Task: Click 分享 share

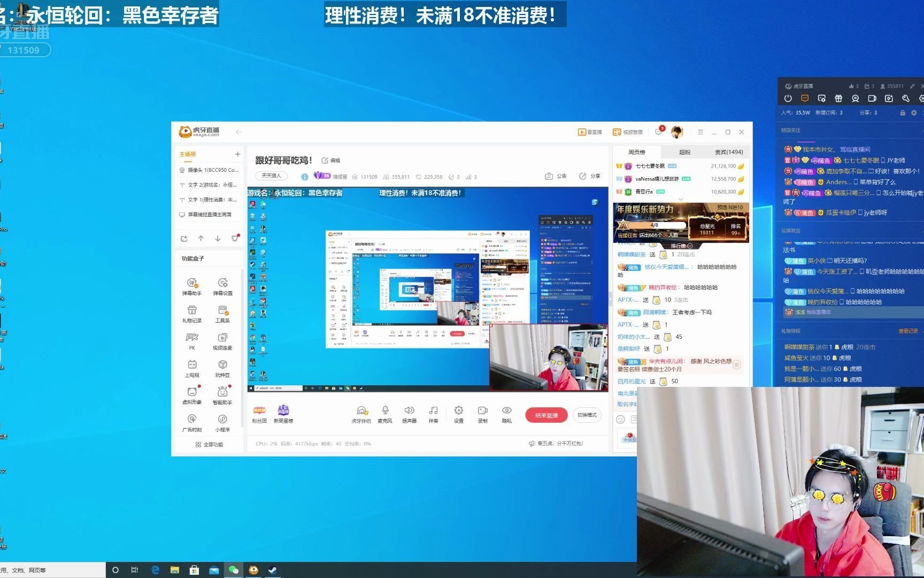Action: click(590, 176)
